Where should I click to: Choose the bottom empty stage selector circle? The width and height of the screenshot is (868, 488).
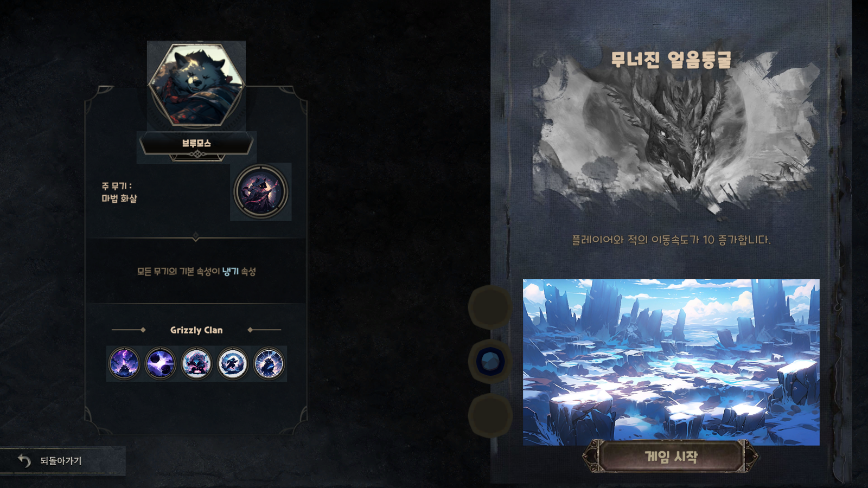point(490,415)
